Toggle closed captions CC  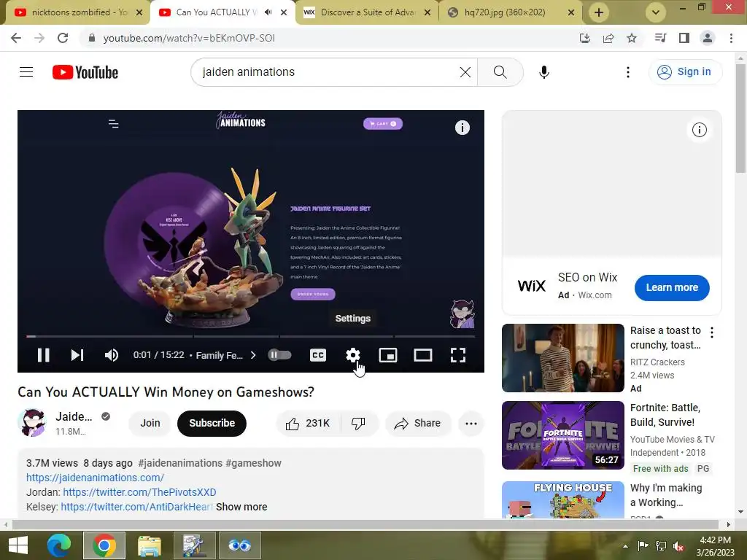click(x=318, y=355)
